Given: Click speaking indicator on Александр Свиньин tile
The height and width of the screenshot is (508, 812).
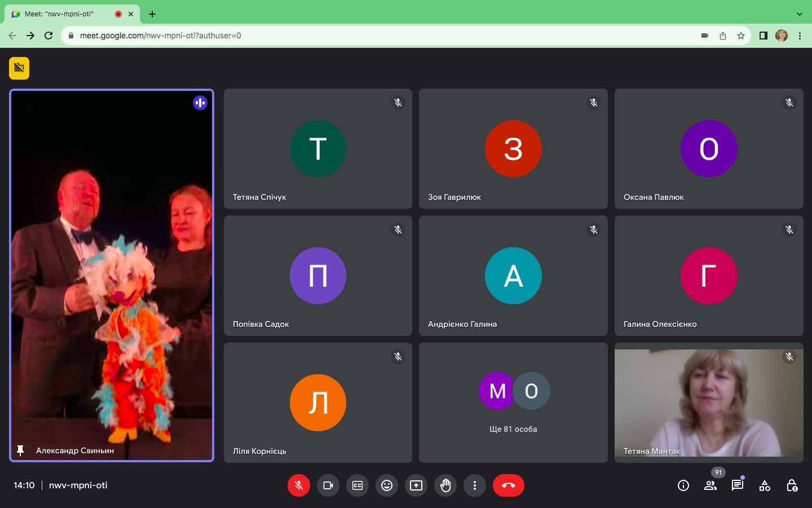Looking at the screenshot, I should click(200, 103).
